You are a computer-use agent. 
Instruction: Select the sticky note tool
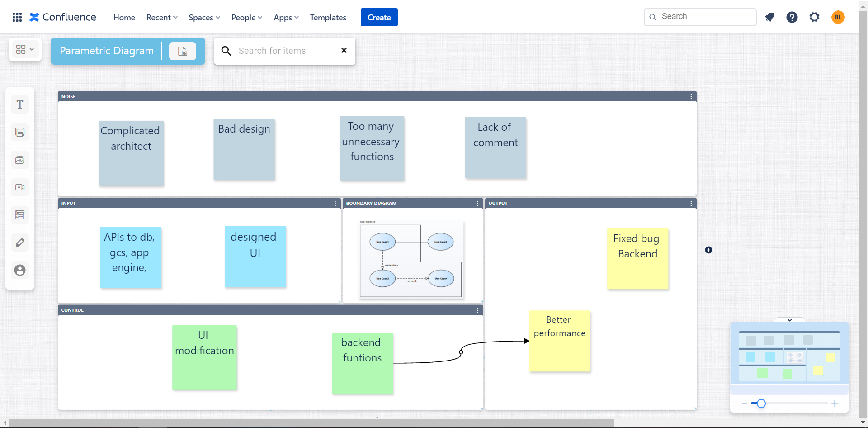tap(20, 133)
